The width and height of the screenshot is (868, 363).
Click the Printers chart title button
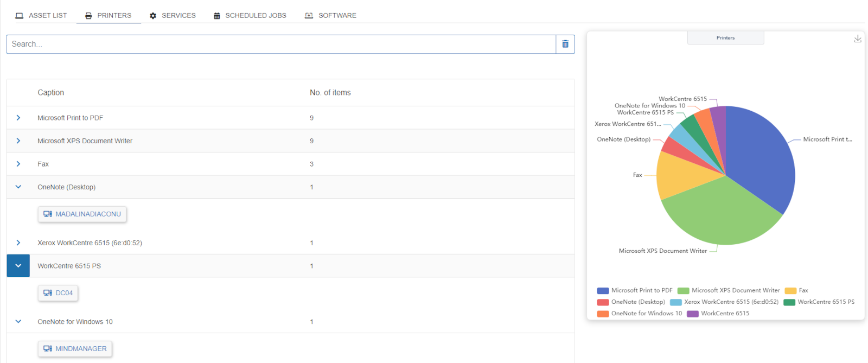726,38
